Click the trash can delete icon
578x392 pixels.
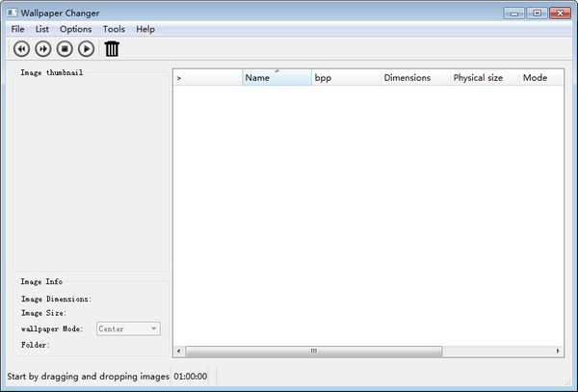pyautogui.click(x=112, y=49)
